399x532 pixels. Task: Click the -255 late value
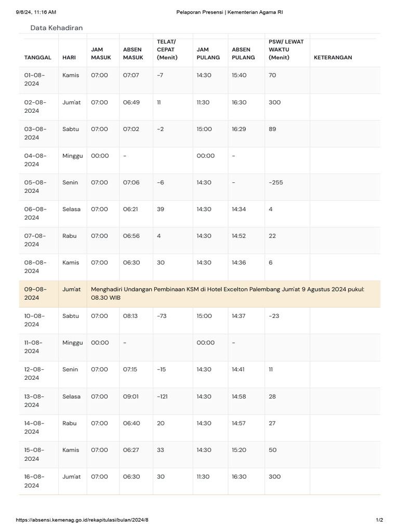[x=276, y=182]
